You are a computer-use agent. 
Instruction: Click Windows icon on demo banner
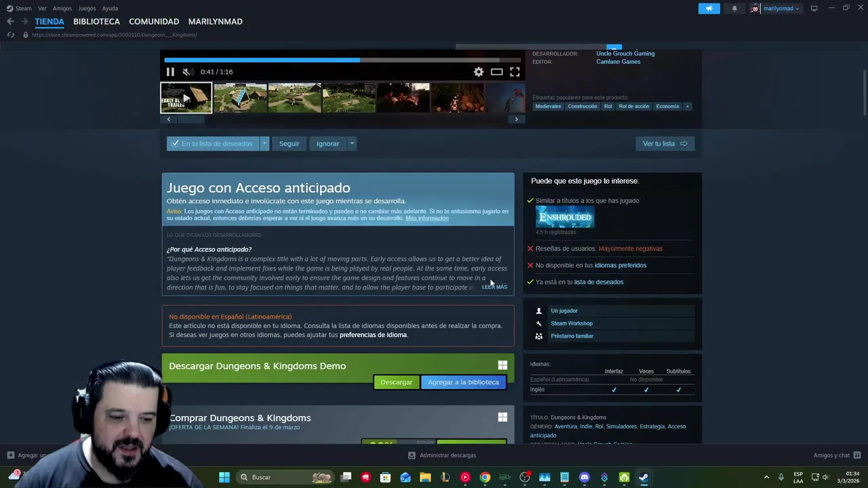502,365
